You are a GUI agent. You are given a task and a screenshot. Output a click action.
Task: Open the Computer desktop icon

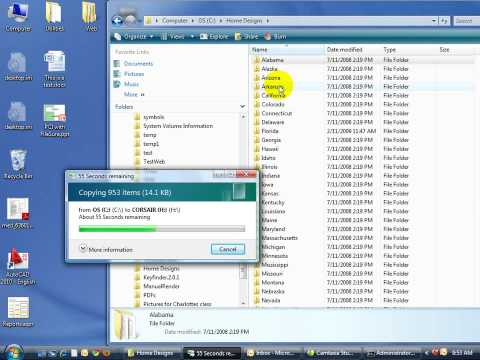pos(18,17)
